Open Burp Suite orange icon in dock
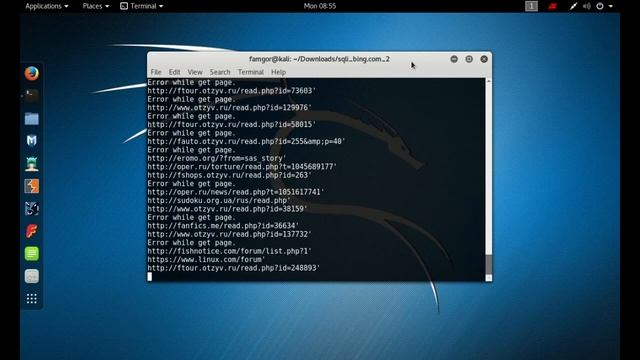640x360 pixels. click(x=31, y=186)
